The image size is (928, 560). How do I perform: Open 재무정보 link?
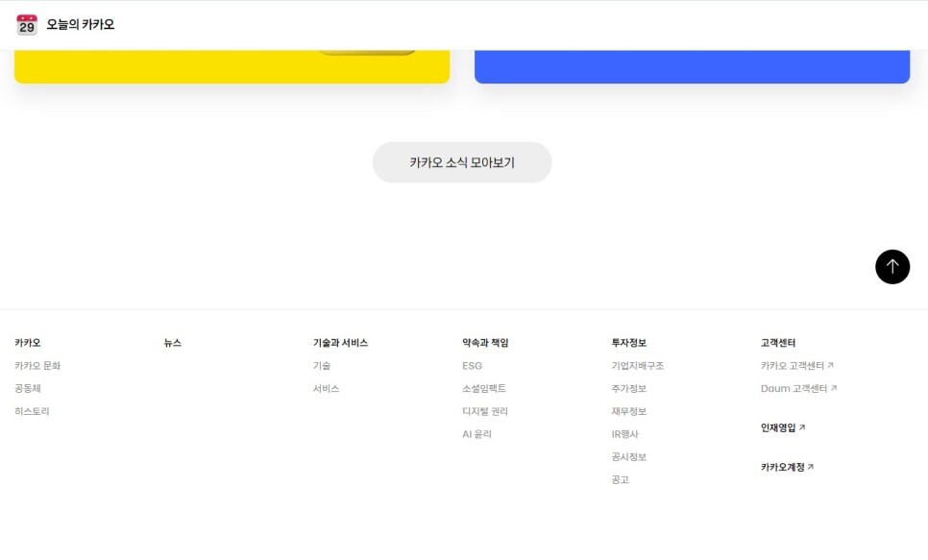coord(628,411)
